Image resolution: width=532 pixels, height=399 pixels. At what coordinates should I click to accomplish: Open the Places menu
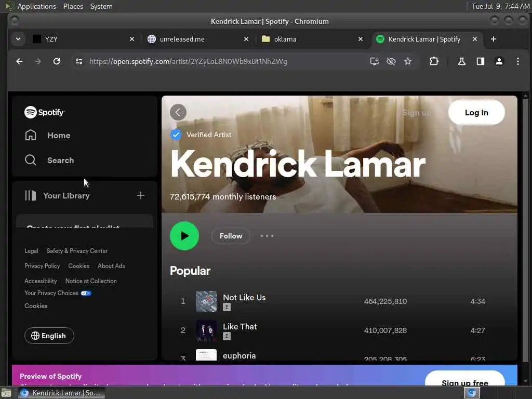coord(73,6)
